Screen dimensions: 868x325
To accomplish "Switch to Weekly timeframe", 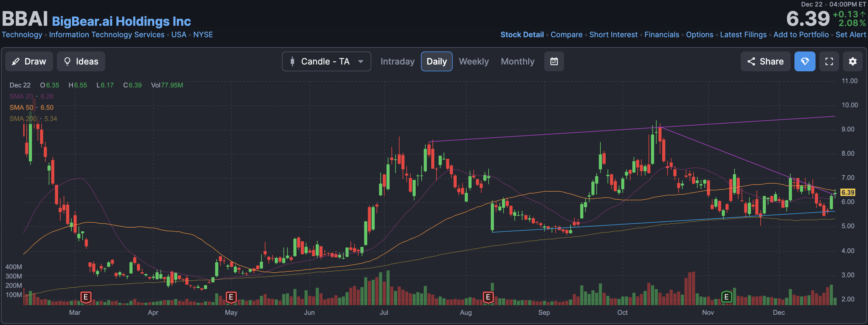I will click(473, 61).
